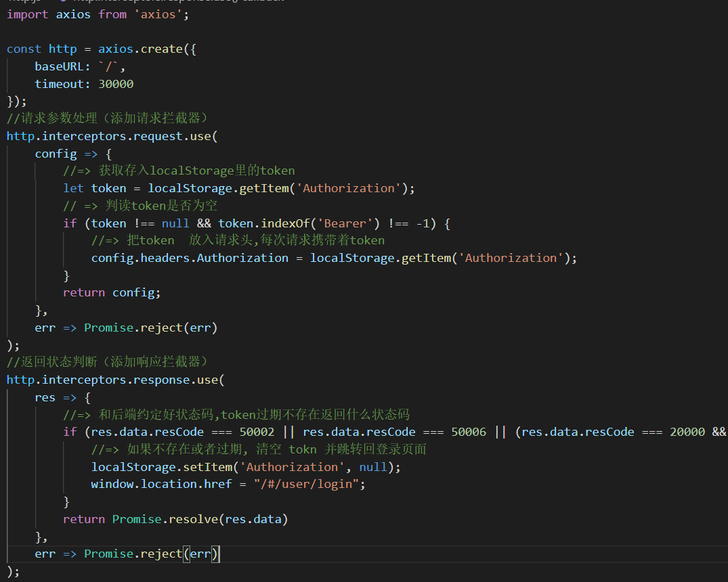Viewport: 728px width, 582px height.
Task: Click the "-1" value in the if condition
Action: coord(423,223)
